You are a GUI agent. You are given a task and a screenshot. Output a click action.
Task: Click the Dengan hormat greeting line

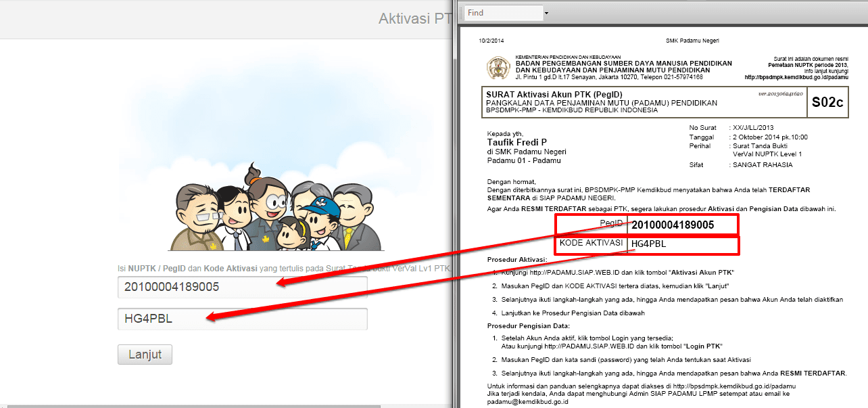click(x=511, y=181)
